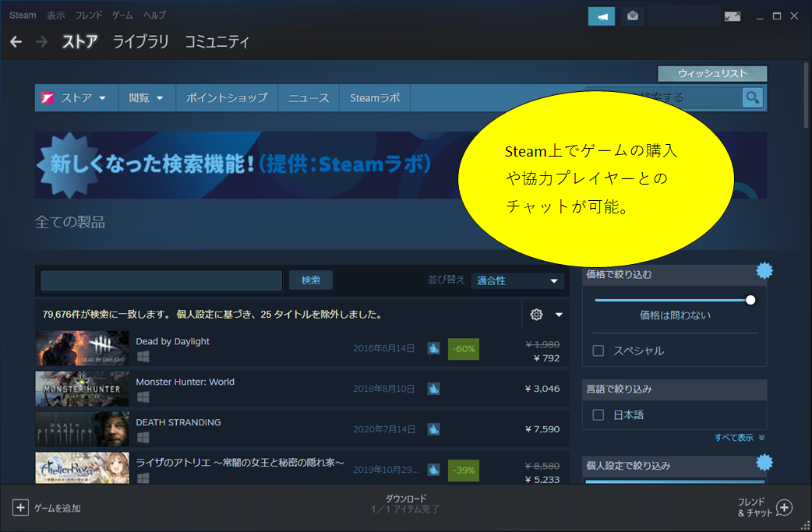This screenshot has height=532, width=812.
Task: Open ニュース page
Action: pyautogui.click(x=309, y=98)
